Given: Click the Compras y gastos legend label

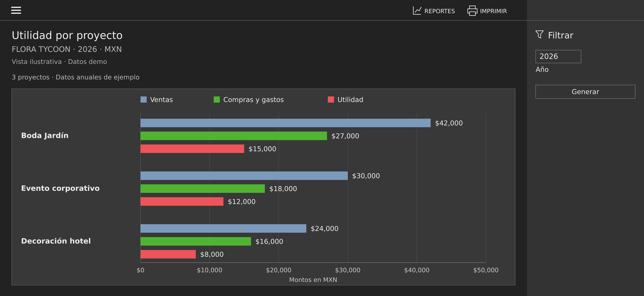Looking at the screenshot, I should point(253,100).
